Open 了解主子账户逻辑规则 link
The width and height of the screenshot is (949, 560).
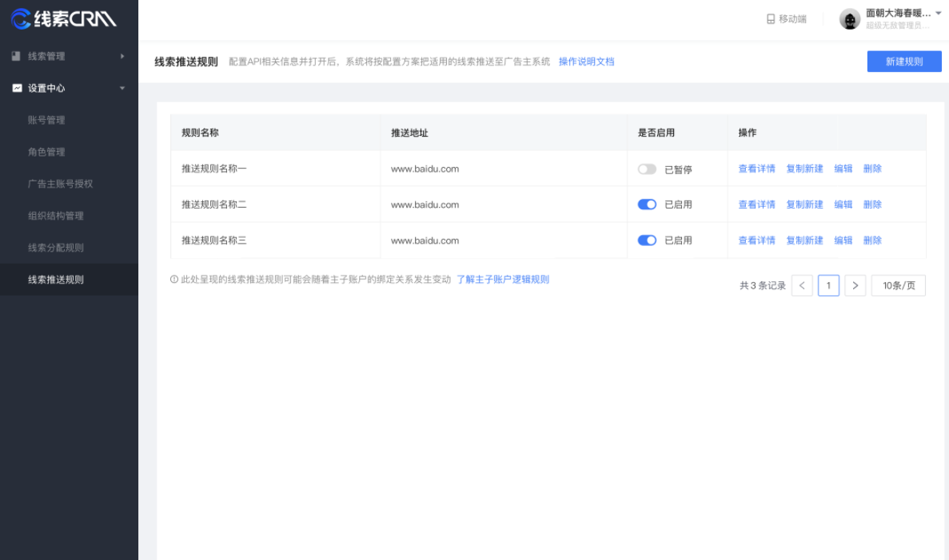click(504, 279)
